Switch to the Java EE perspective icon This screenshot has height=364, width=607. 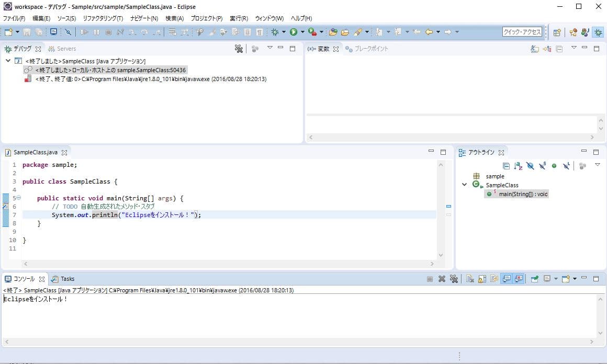tap(573, 32)
